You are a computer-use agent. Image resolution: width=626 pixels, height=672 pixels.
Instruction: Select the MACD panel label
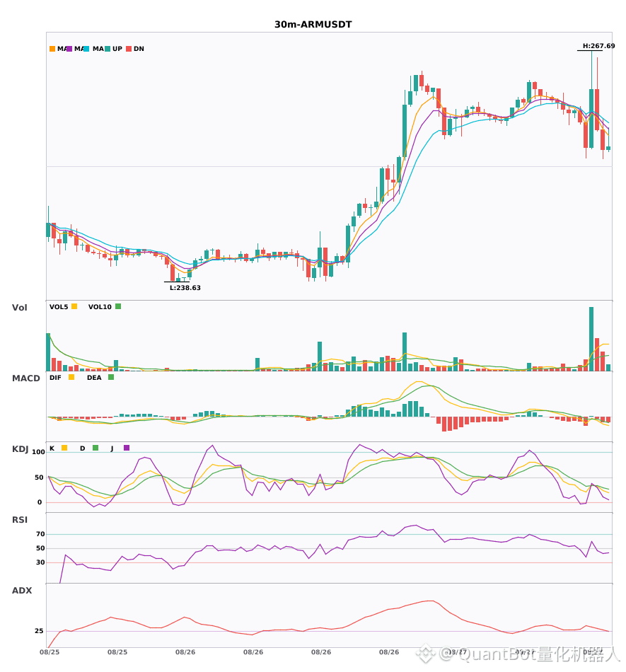coord(25,378)
